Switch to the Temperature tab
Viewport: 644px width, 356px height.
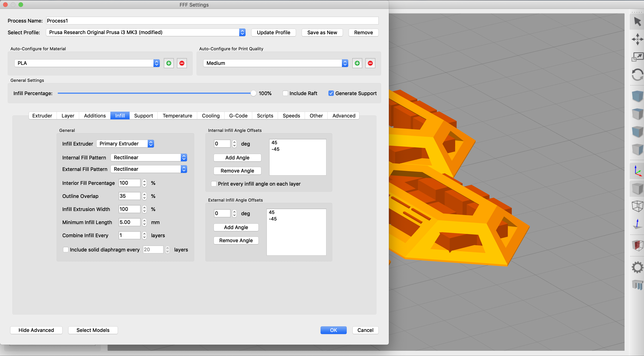click(x=177, y=115)
